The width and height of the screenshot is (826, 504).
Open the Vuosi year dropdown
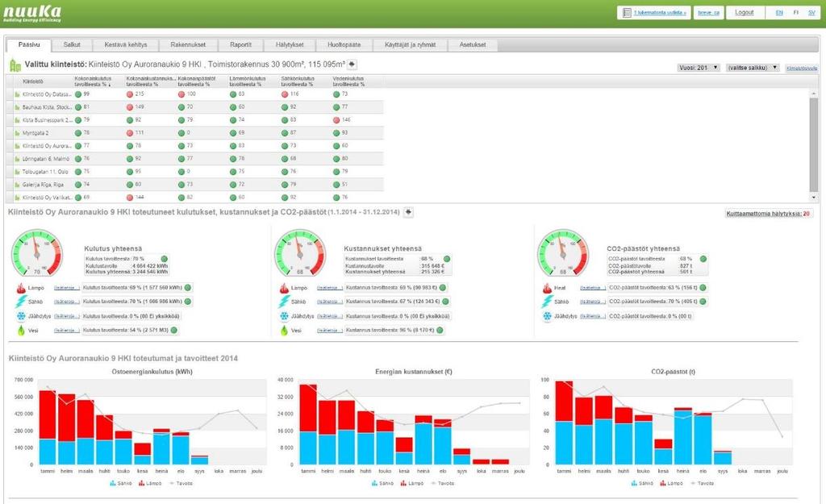click(698, 68)
